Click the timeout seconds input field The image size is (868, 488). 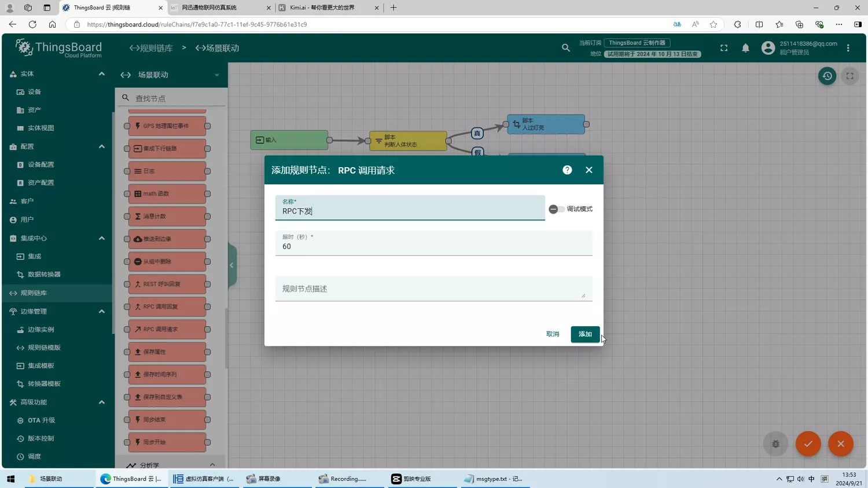click(x=433, y=246)
